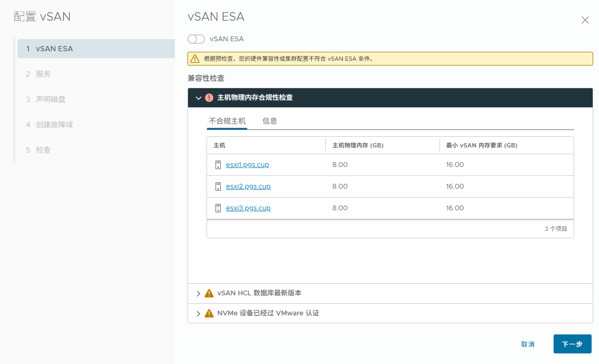The width and height of the screenshot is (599, 364).
Task: Select the 不合规主机 tab
Action: pyautogui.click(x=227, y=121)
